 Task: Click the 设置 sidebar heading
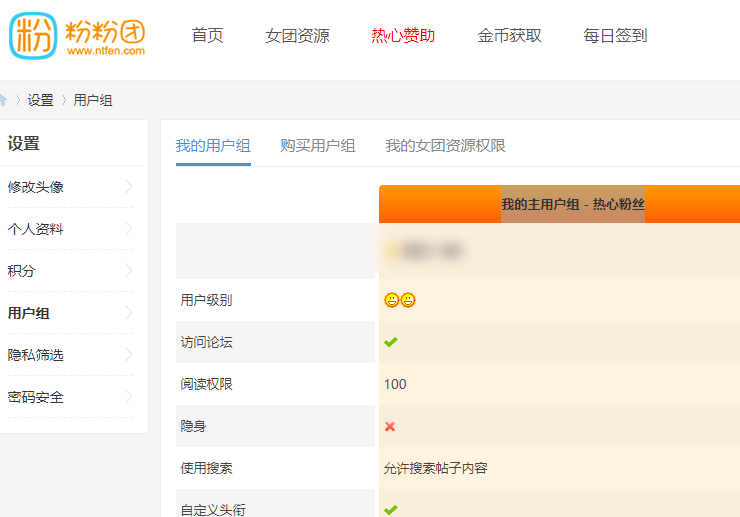24,143
